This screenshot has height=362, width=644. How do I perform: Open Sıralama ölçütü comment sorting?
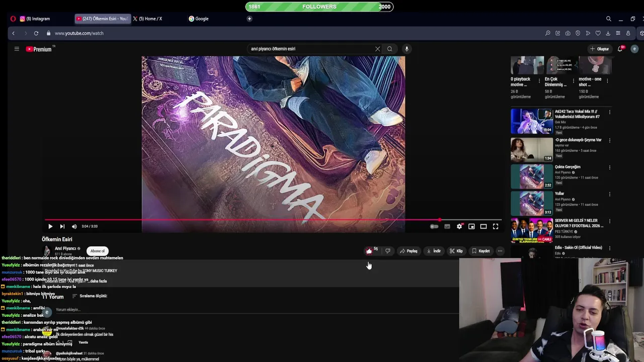(x=90, y=296)
